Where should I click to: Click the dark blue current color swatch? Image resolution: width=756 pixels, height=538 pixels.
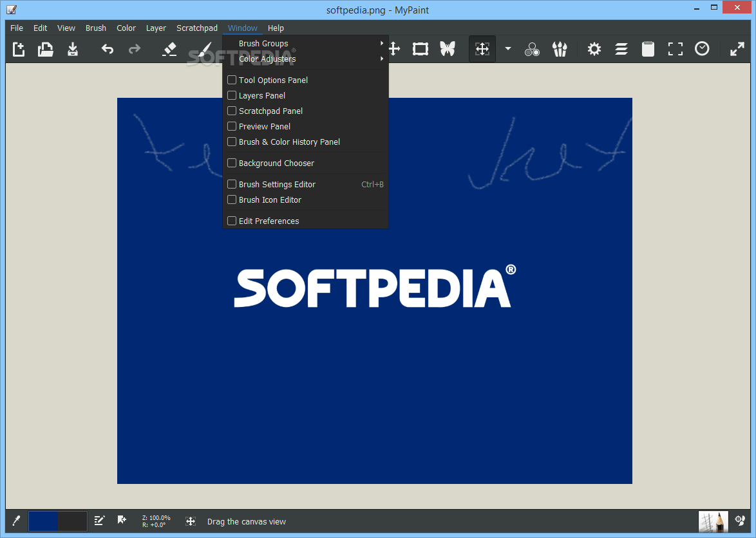[43, 521]
